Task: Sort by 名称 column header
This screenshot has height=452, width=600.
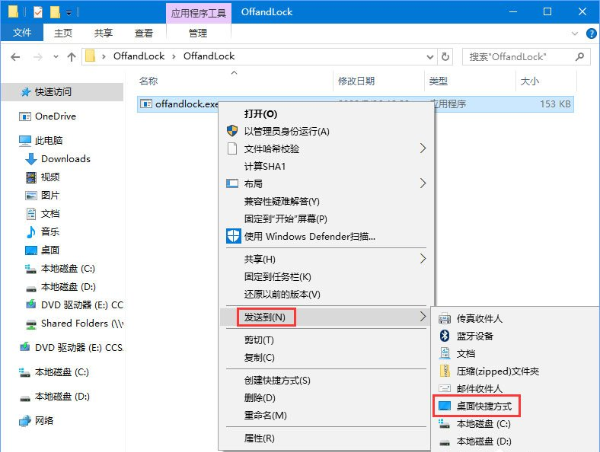Action: [148, 81]
